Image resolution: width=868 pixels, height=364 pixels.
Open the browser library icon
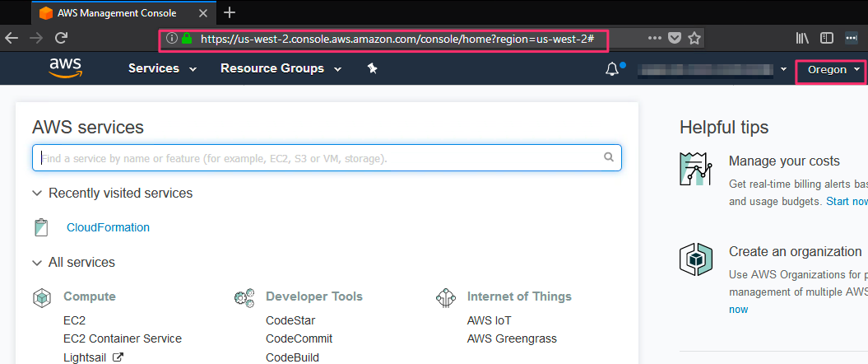click(802, 38)
